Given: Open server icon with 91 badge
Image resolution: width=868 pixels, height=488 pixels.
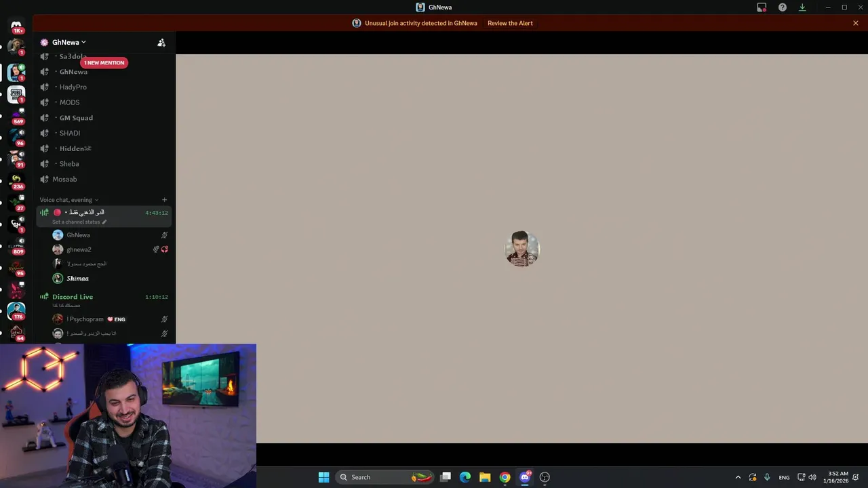Looking at the screenshot, I should pyautogui.click(x=16, y=159).
